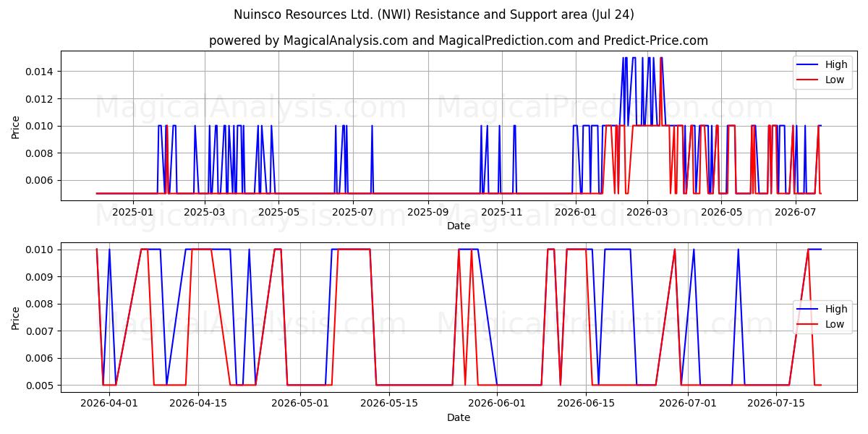Click the 2026-03 x-axis label
This screenshot has height=434, width=868.
click(x=647, y=213)
